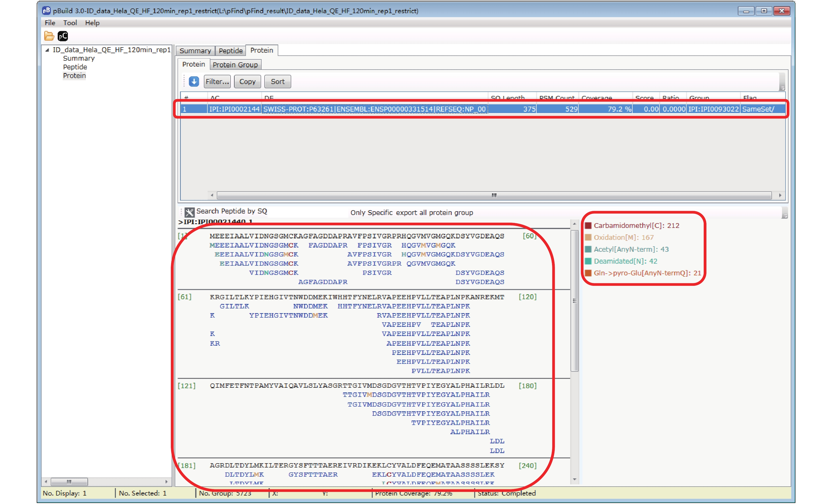The height and width of the screenshot is (504, 832).
Task: Click the Ratio column header
Action: [673, 98]
